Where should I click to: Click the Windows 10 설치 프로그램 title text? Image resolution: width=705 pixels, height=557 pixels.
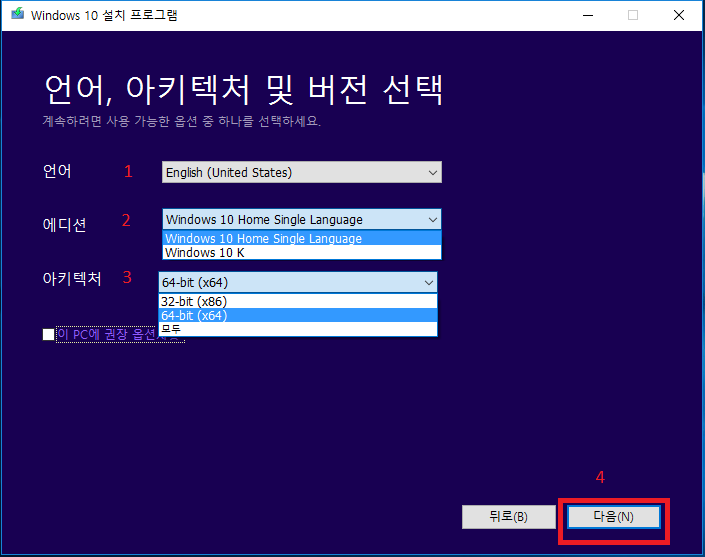click(104, 15)
